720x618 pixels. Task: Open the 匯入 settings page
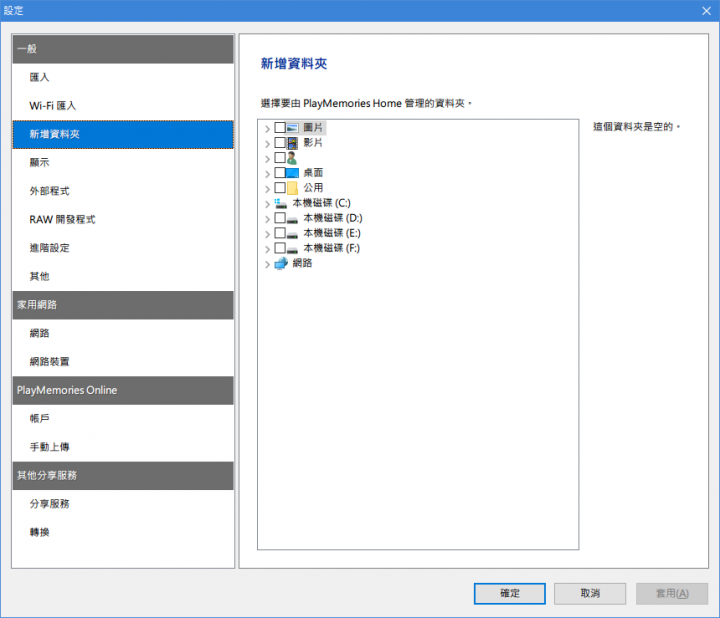(123, 78)
